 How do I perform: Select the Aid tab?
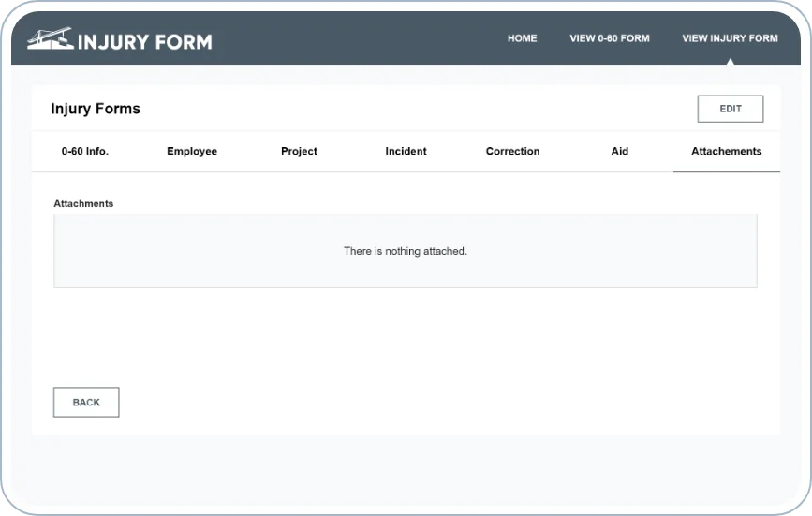(x=620, y=151)
